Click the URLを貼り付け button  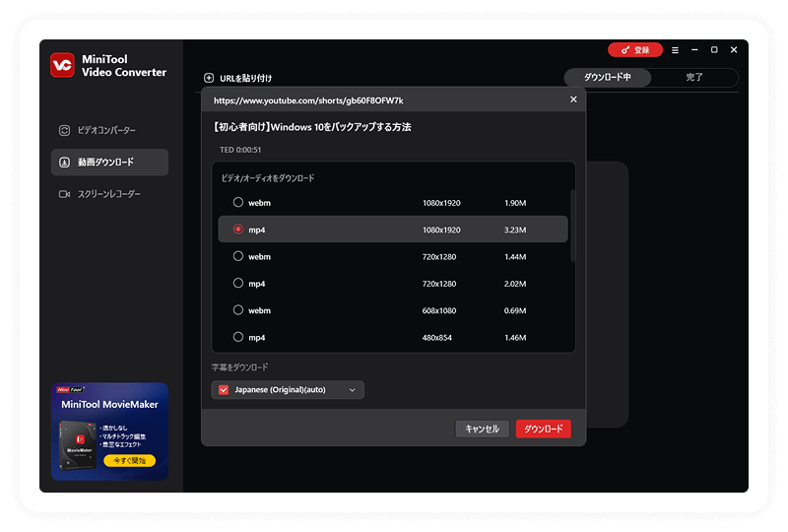pyautogui.click(x=237, y=78)
